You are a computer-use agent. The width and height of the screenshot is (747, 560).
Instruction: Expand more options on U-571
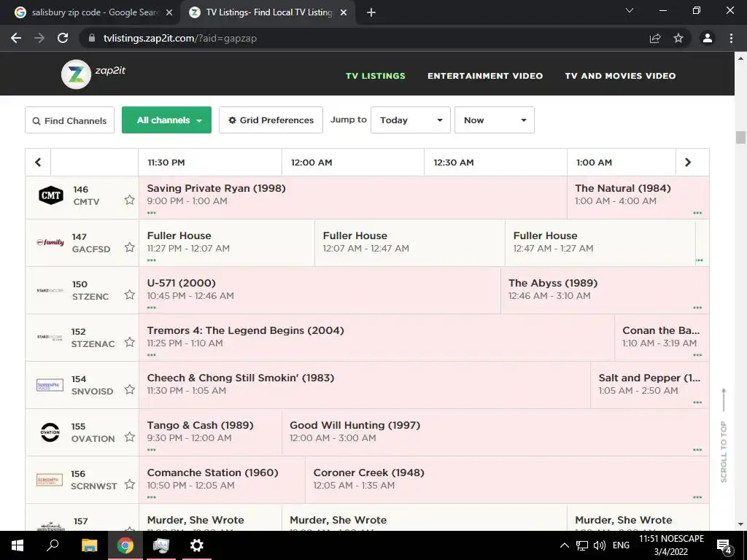pyautogui.click(x=152, y=308)
